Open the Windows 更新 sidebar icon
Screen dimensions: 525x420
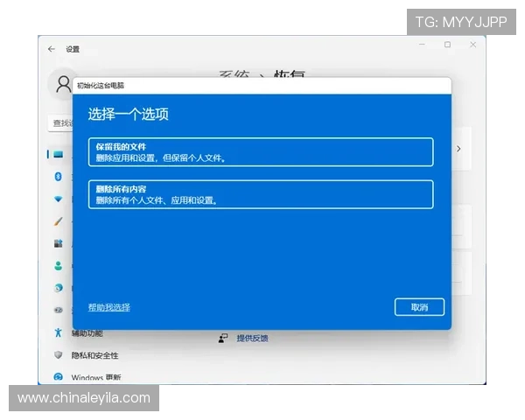pyautogui.click(x=59, y=377)
